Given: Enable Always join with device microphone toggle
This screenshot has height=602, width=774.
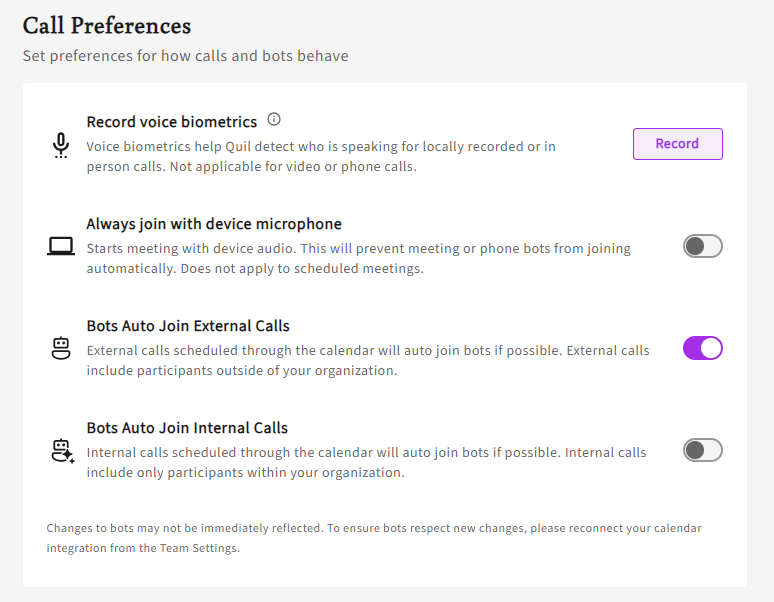Looking at the screenshot, I should (702, 246).
